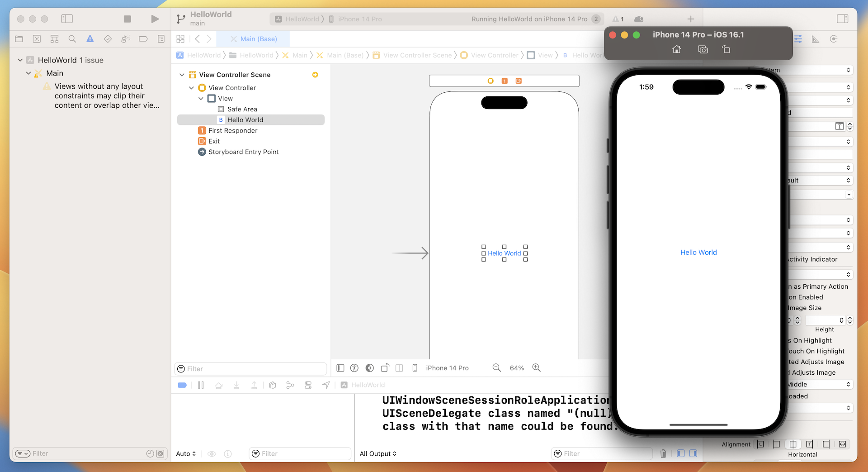Run the HelloWorld app with the play button
The image size is (868, 472).
pos(155,19)
